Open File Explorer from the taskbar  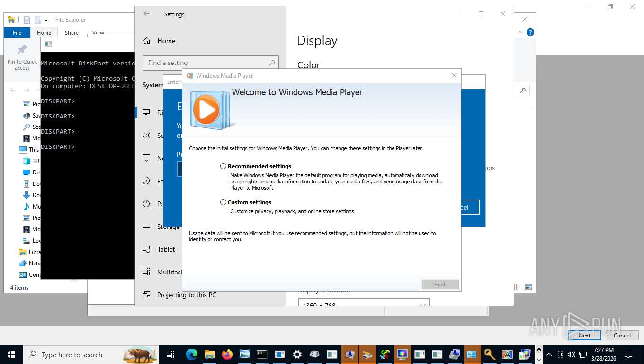(x=209, y=355)
